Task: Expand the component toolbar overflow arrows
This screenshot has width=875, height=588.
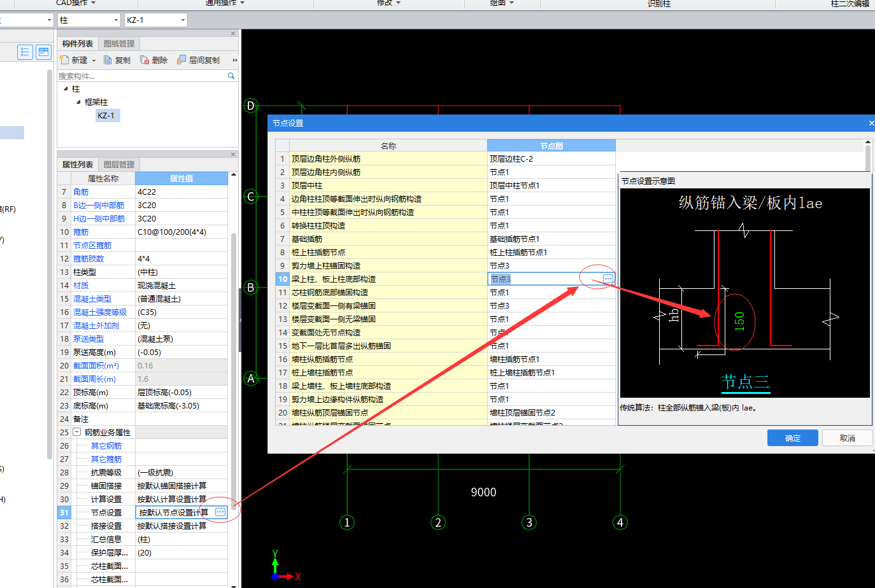Action: point(234,60)
